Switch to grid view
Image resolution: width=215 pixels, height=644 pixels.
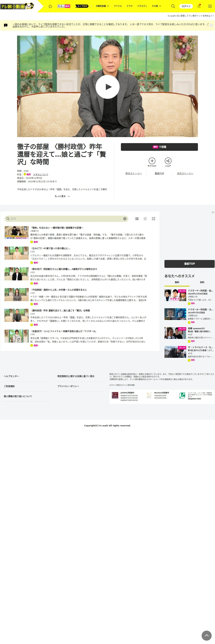(154, 219)
